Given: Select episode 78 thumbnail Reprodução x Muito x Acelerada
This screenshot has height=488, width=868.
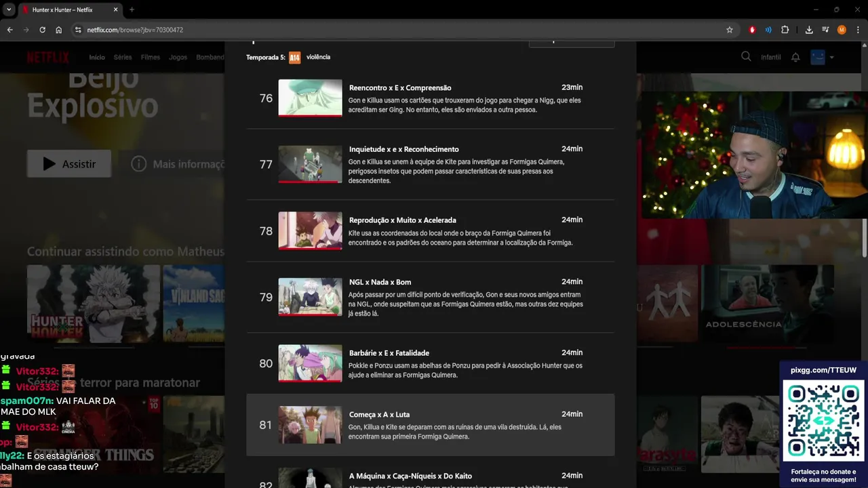Looking at the screenshot, I should tap(310, 231).
